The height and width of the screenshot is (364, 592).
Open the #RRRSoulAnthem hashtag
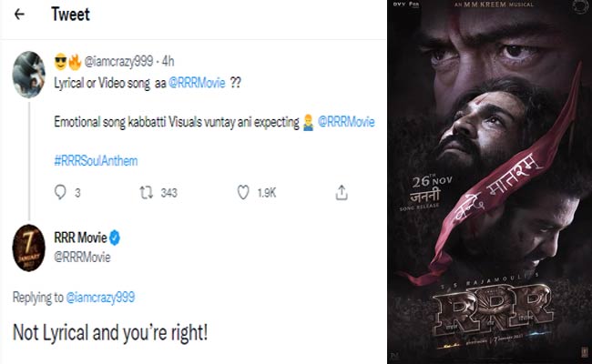(x=94, y=158)
